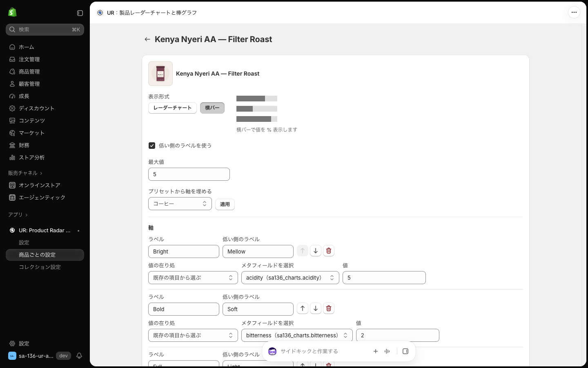Edit the Bright label field
The width and height of the screenshot is (588, 368).
pyautogui.click(x=184, y=251)
